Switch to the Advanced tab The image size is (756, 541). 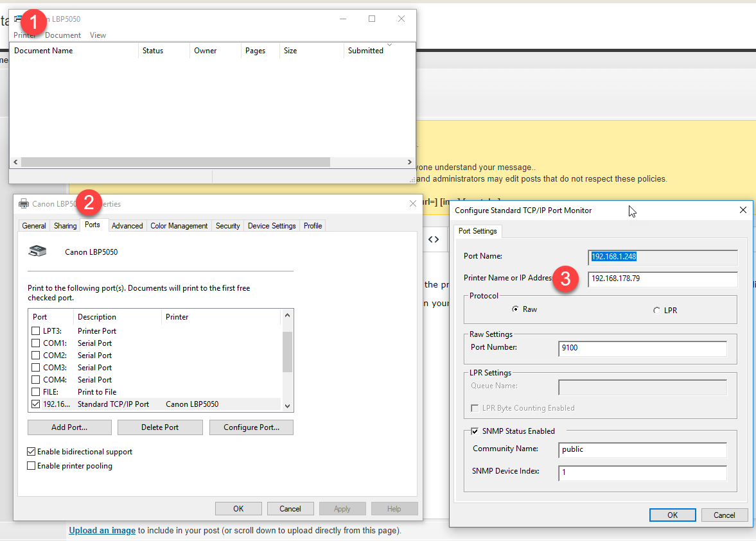click(127, 226)
